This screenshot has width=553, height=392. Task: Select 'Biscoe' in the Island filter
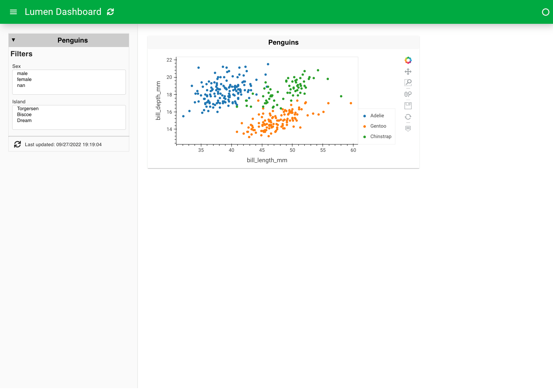tap(24, 115)
